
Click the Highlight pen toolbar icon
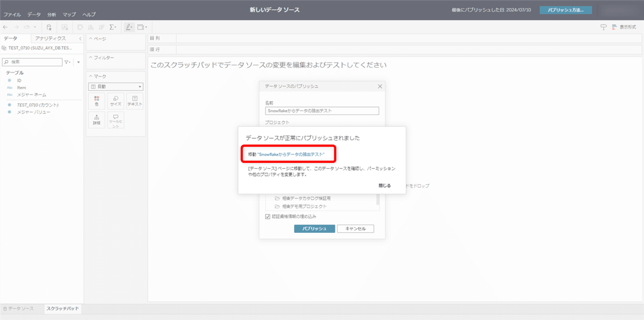(x=129, y=27)
